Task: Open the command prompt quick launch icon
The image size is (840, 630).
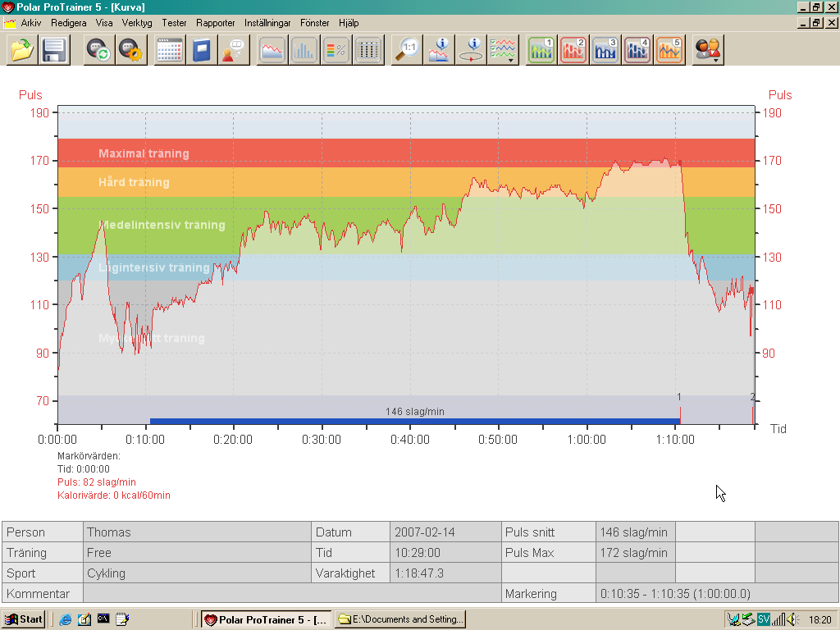Action: (103, 619)
